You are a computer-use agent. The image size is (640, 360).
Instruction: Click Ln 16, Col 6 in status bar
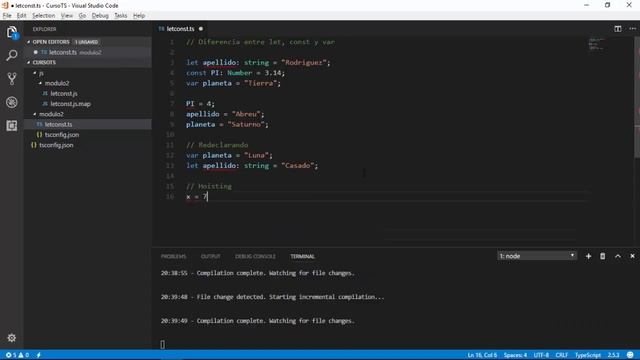point(482,355)
